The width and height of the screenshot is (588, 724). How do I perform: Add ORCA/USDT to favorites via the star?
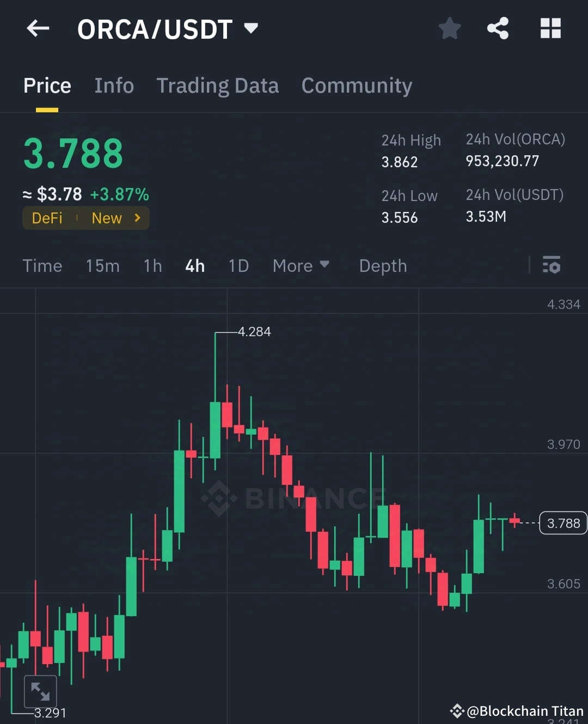tap(450, 29)
